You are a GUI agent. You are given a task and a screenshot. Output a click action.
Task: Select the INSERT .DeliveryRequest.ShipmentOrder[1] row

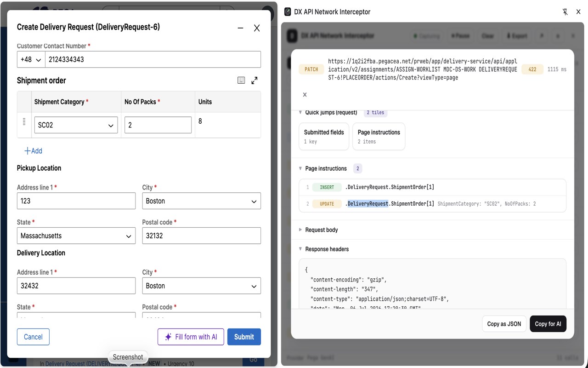pyautogui.click(x=432, y=187)
